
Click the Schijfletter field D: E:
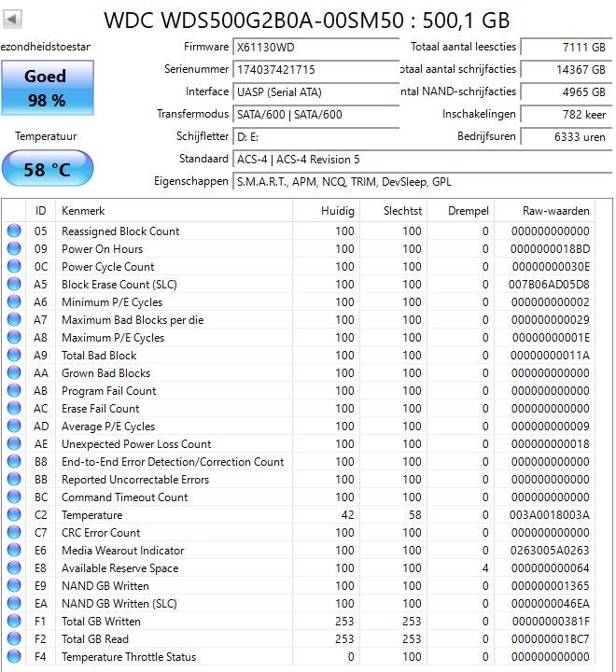315,136
